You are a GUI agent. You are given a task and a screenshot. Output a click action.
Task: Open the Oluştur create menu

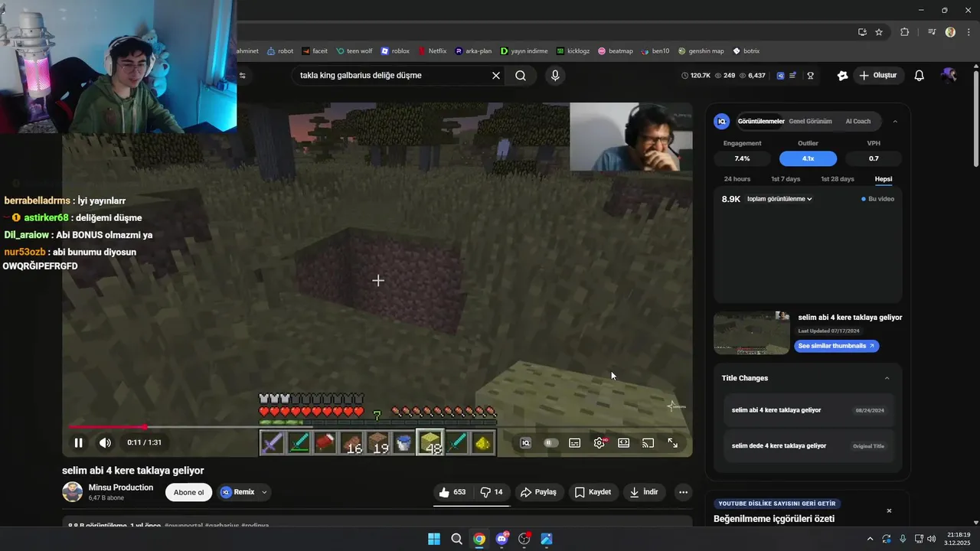click(x=877, y=75)
